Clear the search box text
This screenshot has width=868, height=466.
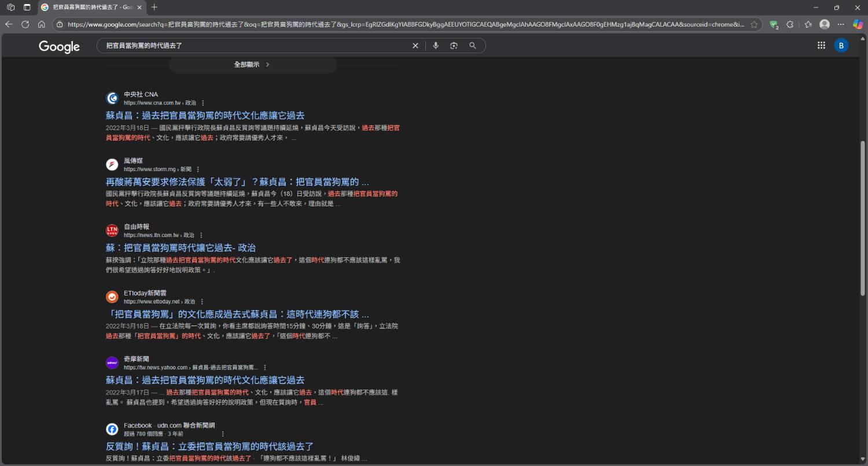tap(415, 46)
